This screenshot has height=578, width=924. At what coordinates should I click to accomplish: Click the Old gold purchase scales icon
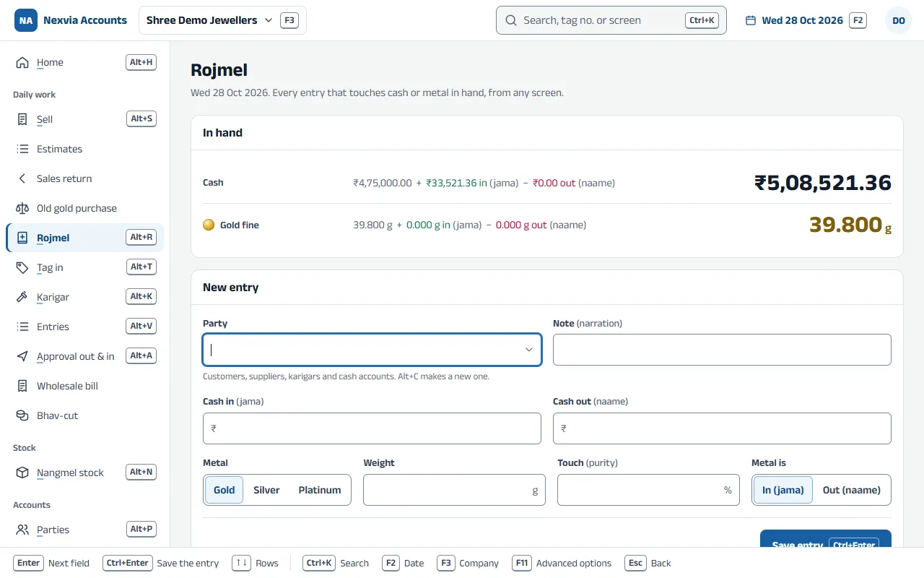click(x=22, y=208)
